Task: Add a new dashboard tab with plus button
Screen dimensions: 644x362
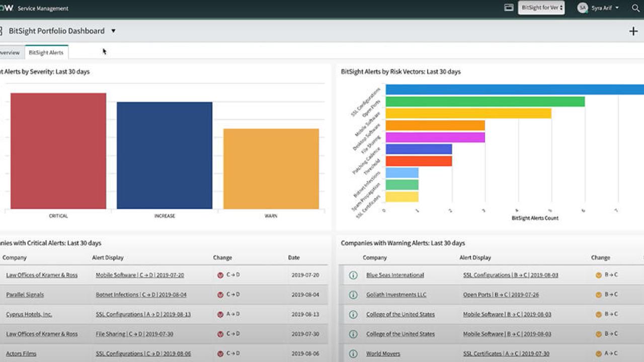Action: [633, 31]
